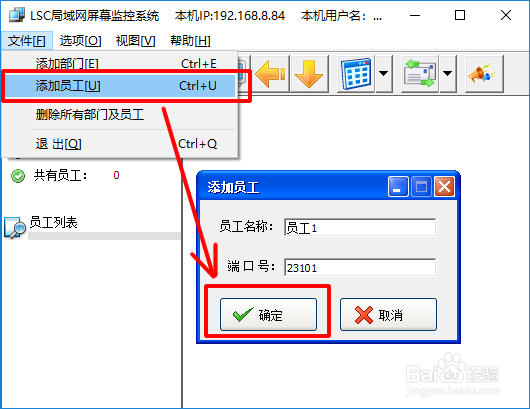
Task: Click the orange down arrow toolbar icon
Action: [309, 74]
